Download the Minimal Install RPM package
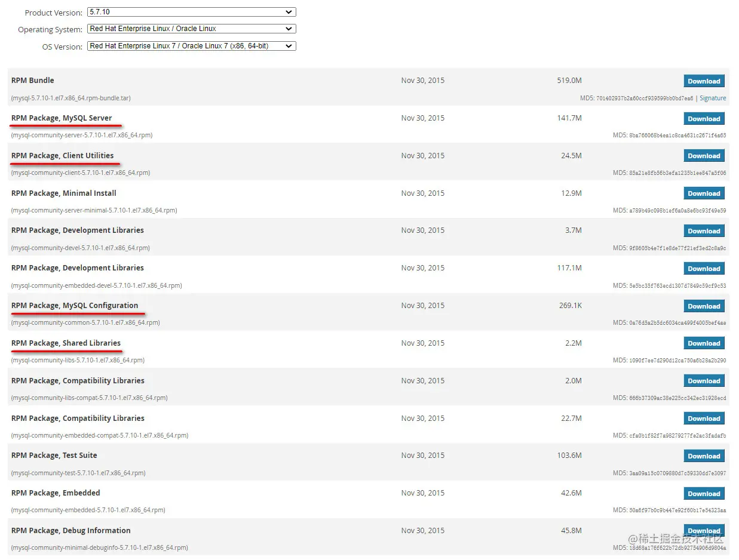The height and width of the screenshot is (560, 739). (x=704, y=193)
